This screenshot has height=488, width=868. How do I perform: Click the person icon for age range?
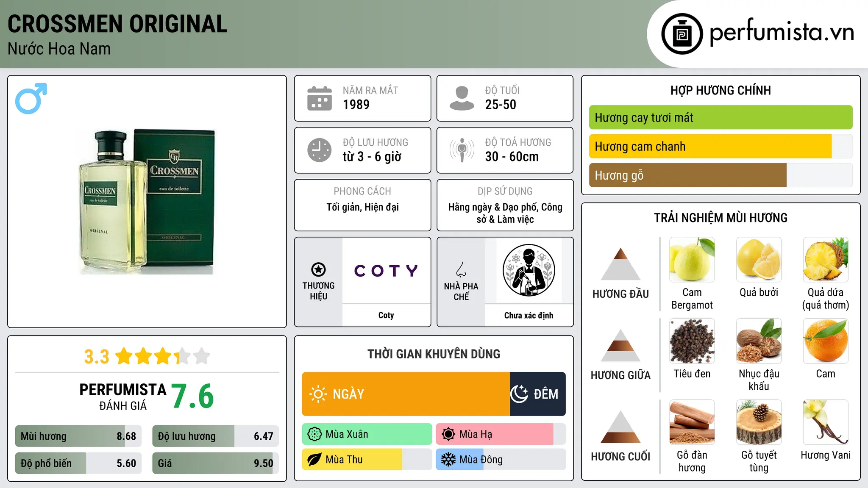(462, 98)
